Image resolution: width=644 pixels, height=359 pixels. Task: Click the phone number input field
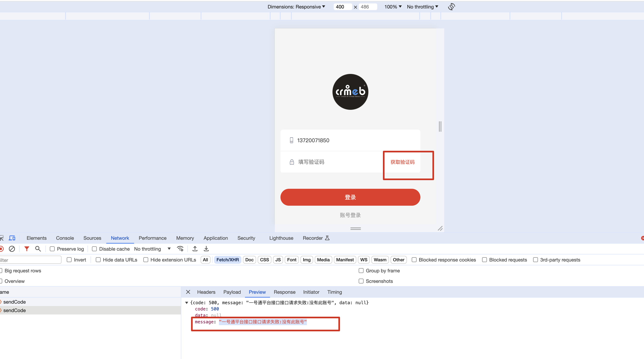coord(350,140)
